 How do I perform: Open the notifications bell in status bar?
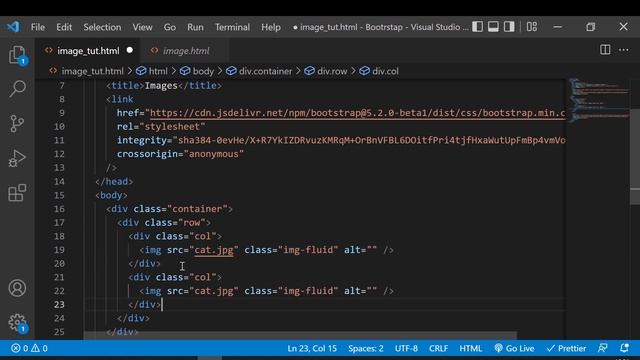[624, 348]
